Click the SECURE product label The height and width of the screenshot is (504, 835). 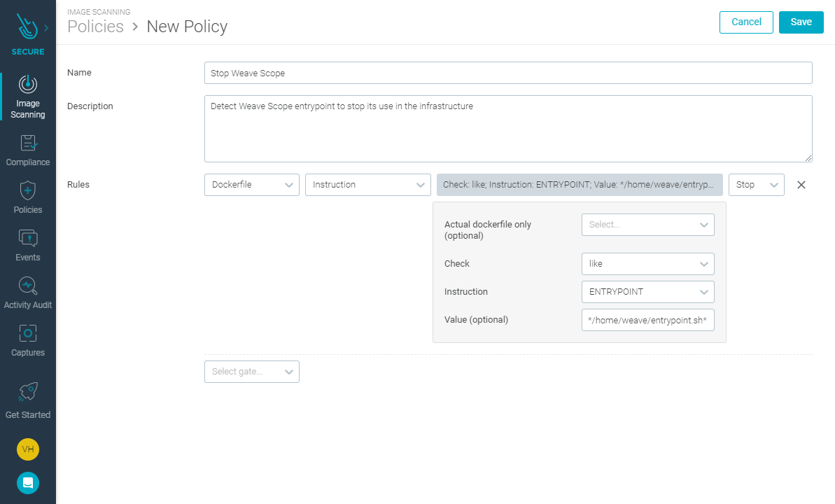point(28,52)
